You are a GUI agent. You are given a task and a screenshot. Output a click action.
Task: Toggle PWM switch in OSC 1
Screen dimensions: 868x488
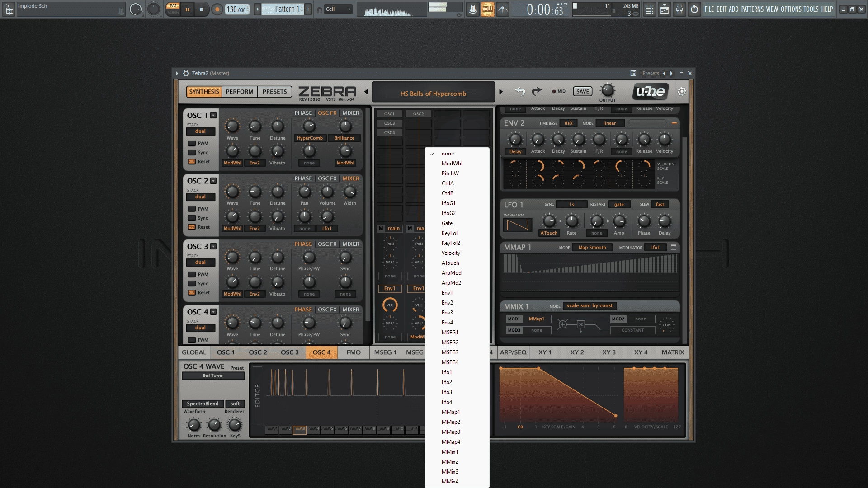(x=192, y=144)
